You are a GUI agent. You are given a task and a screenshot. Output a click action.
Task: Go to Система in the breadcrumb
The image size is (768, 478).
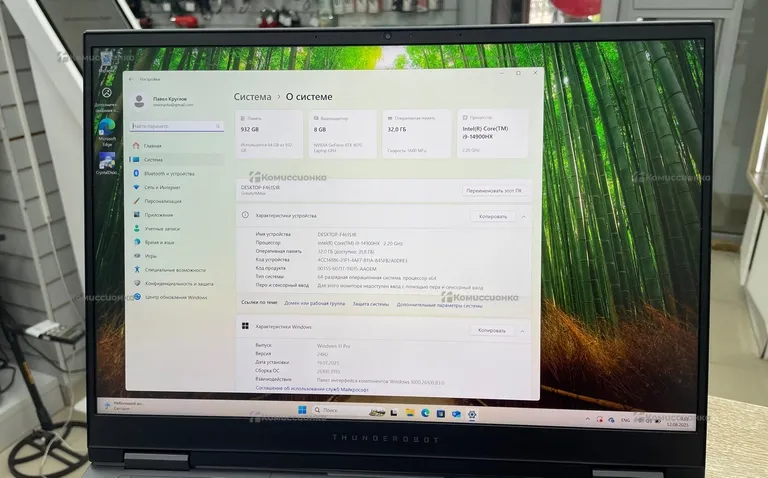(252, 97)
